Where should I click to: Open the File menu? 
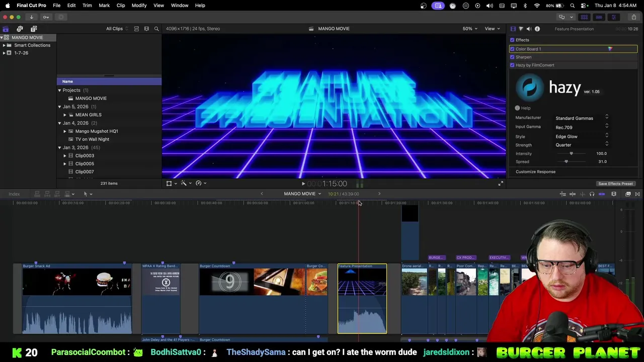click(57, 6)
